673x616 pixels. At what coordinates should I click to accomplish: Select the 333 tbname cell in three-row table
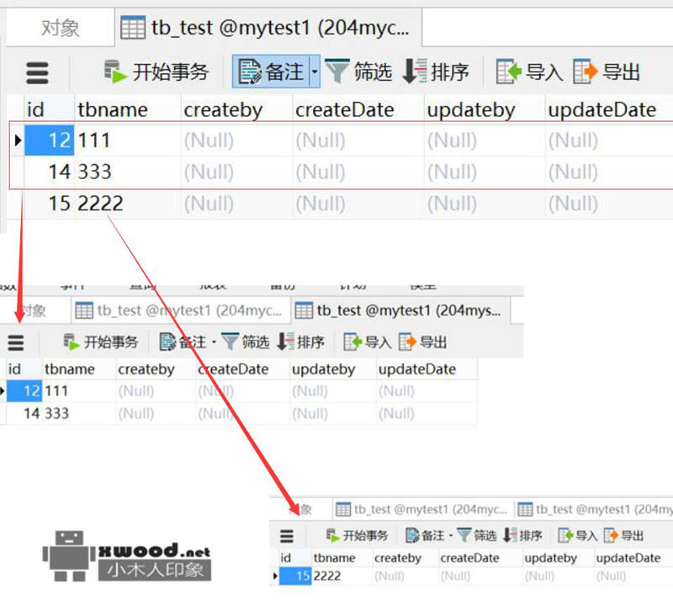(95, 173)
